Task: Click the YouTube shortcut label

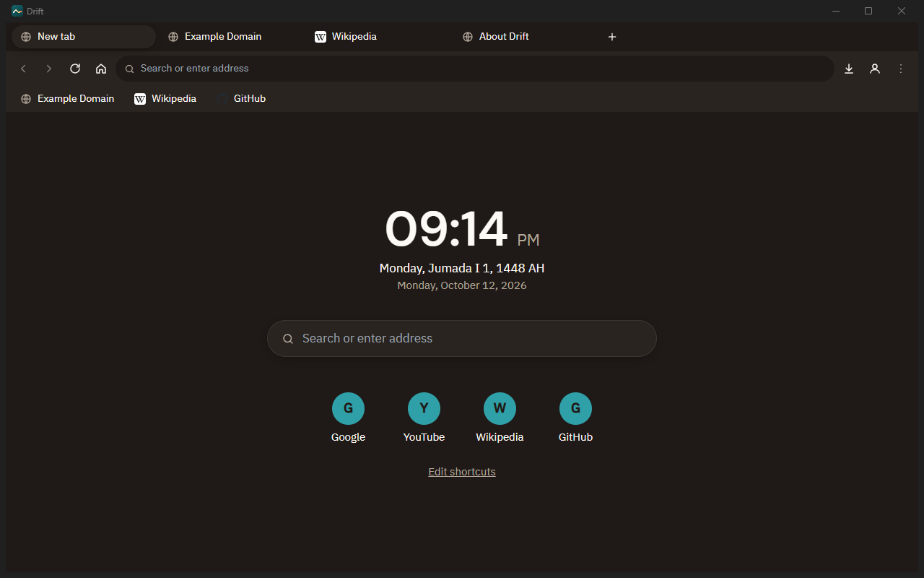Action: coord(424,437)
